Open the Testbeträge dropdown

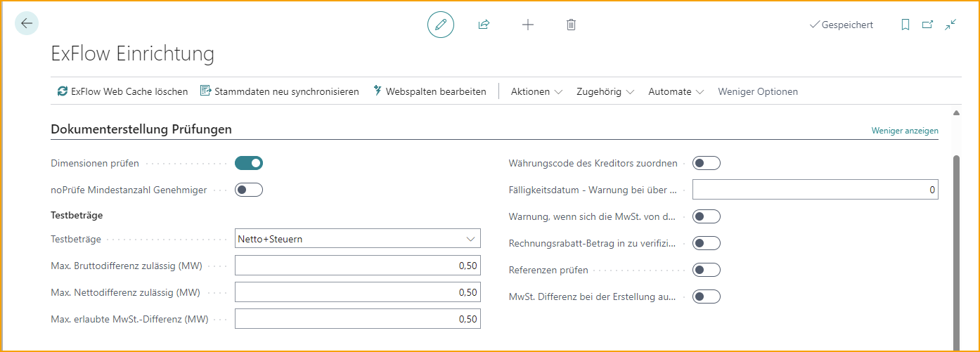point(358,239)
